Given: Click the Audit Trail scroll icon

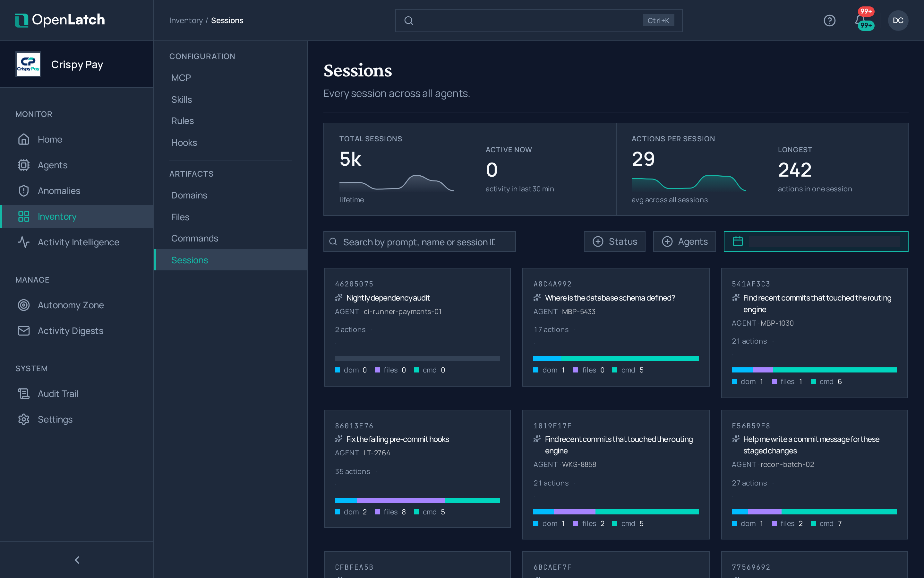Looking at the screenshot, I should click(x=24, y=393).
